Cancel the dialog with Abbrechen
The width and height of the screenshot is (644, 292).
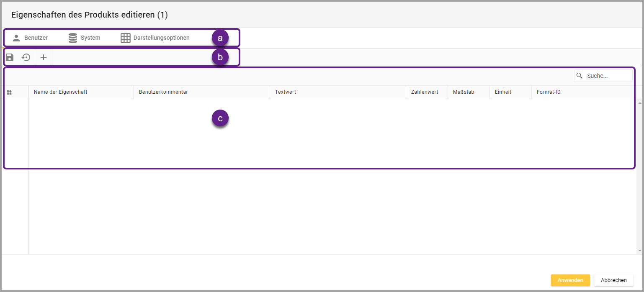tap(613, 280)
